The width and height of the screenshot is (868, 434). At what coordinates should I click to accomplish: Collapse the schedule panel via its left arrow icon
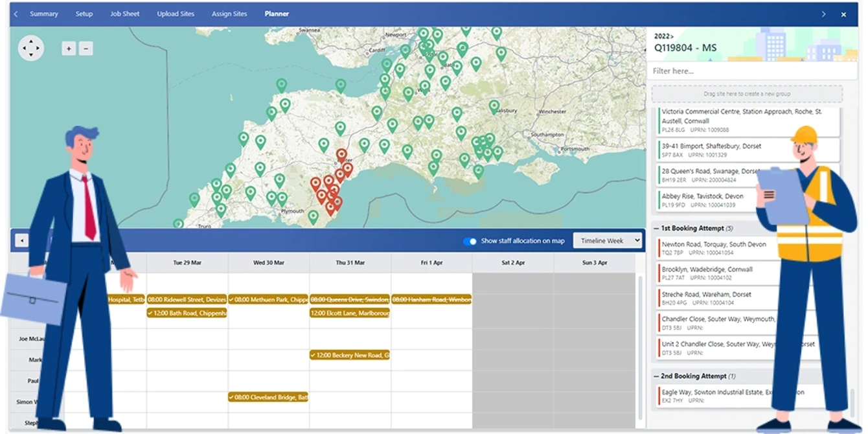coord(21,240)
